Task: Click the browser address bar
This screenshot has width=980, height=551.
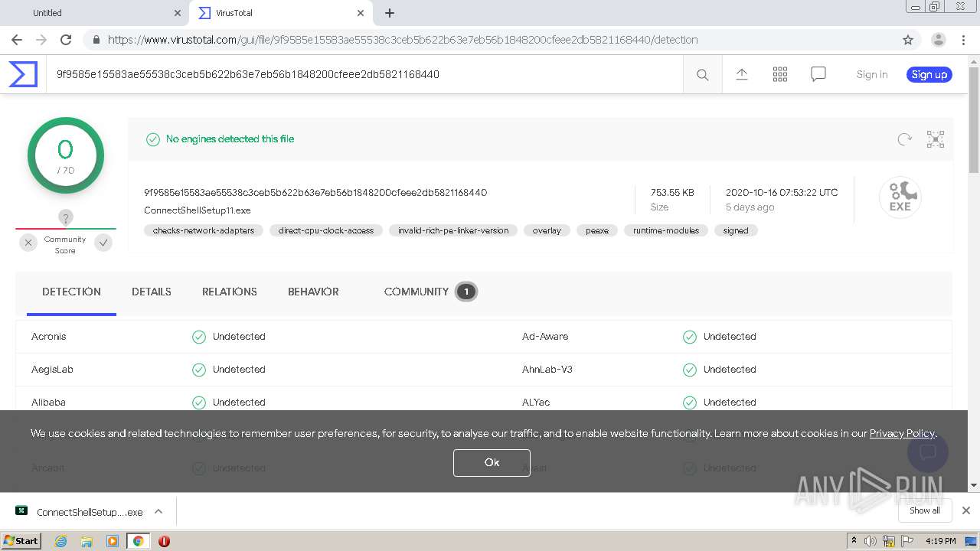Action: click(x=490, y=40)
